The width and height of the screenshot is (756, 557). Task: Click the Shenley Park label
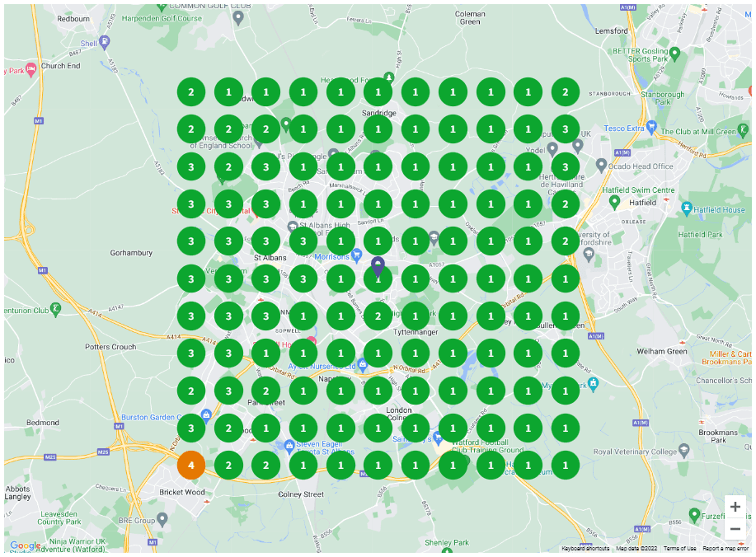point(447,542)
